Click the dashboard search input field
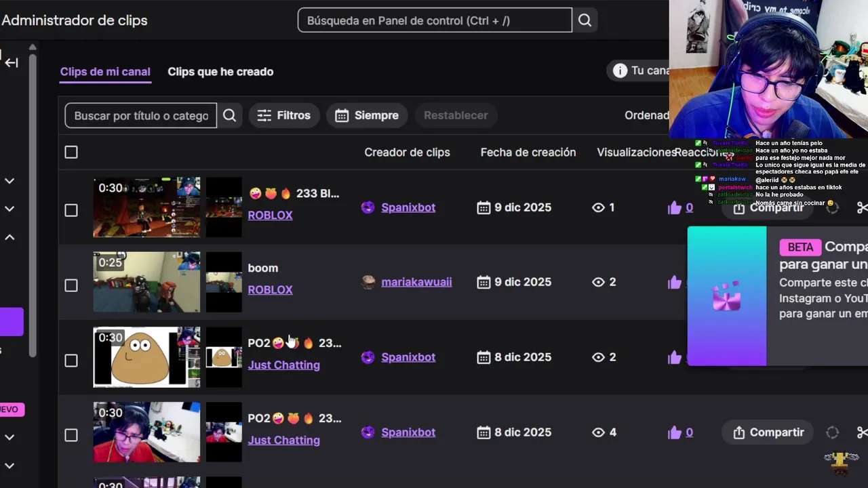 435,20
